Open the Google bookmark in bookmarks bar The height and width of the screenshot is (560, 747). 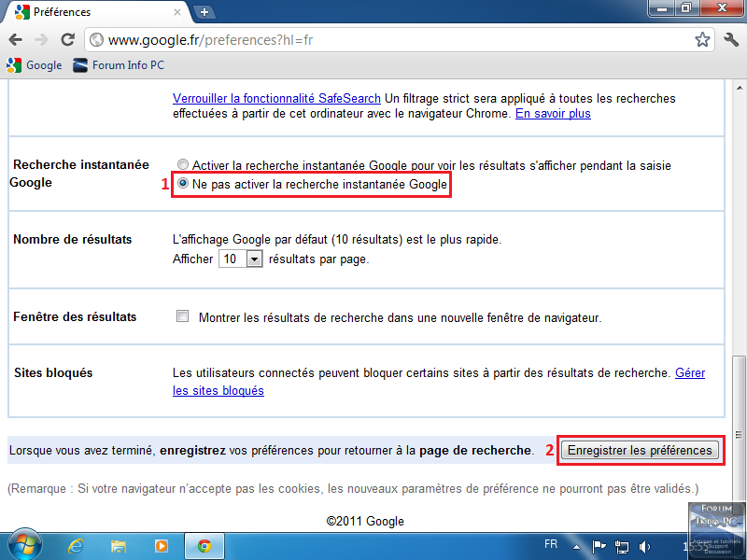pos(35,65)
